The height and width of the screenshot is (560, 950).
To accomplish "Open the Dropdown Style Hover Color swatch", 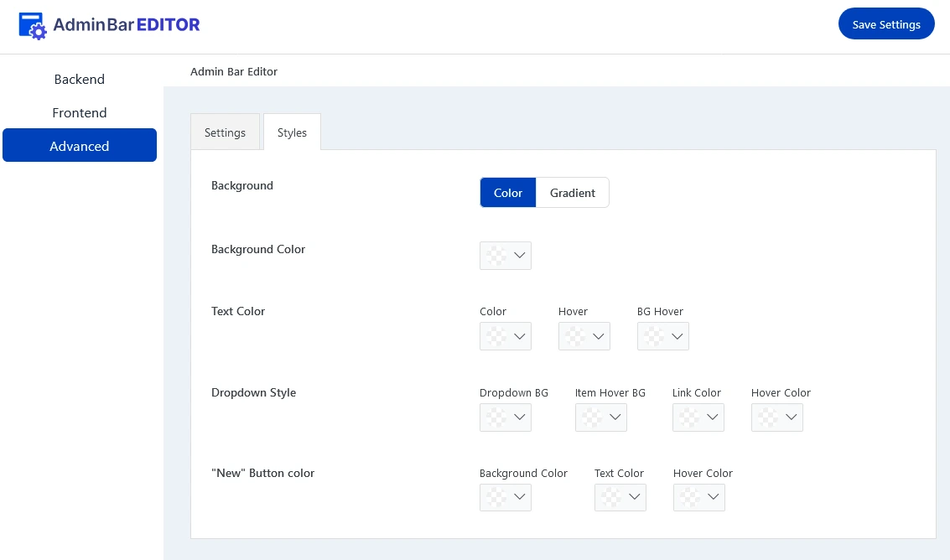I will (768, 417).
